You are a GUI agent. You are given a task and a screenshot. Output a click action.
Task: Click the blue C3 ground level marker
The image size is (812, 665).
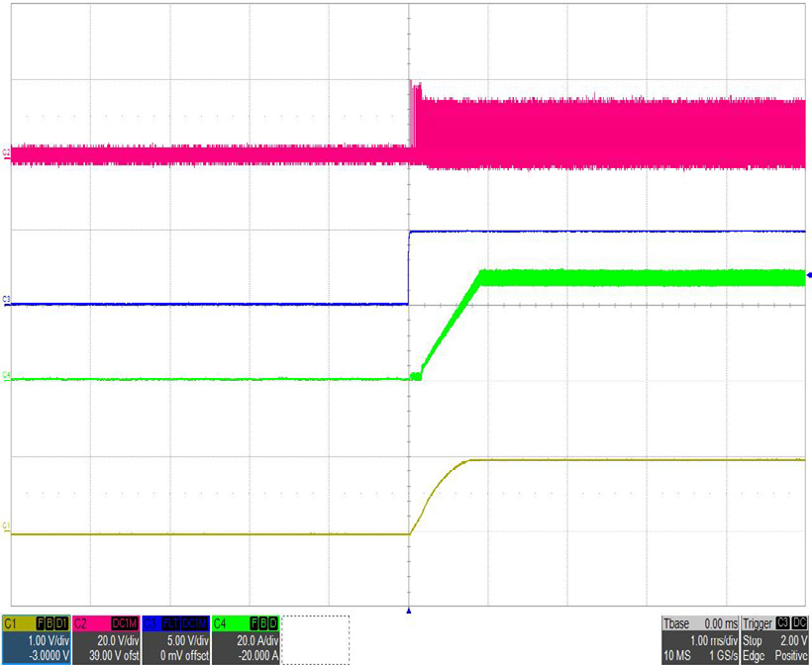click(7, 298)
